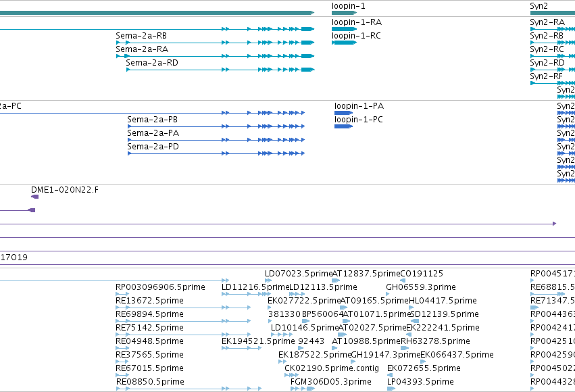575x392 pixels.
Task: Click the RE67015.5prime EST label
Action: pos(149,369)
